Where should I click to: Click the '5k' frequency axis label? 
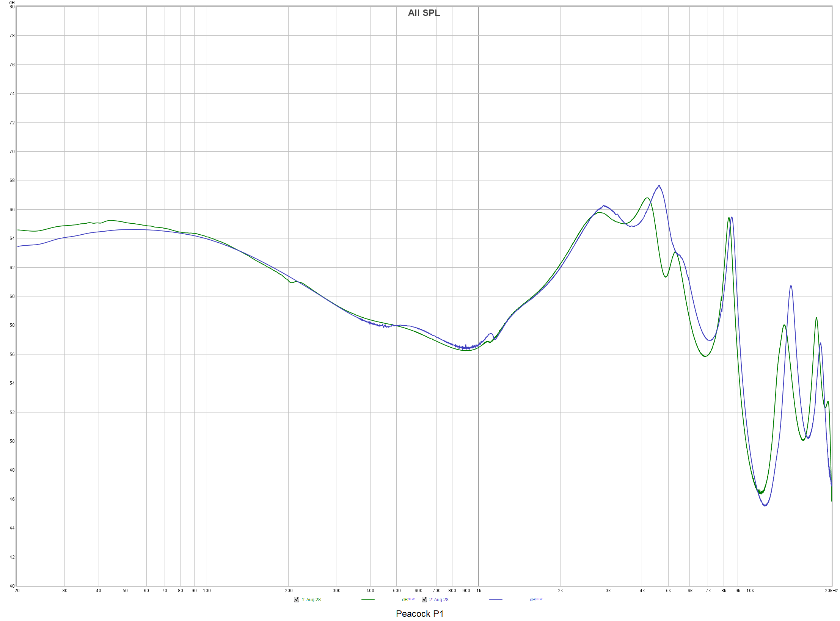click(668, 591)
